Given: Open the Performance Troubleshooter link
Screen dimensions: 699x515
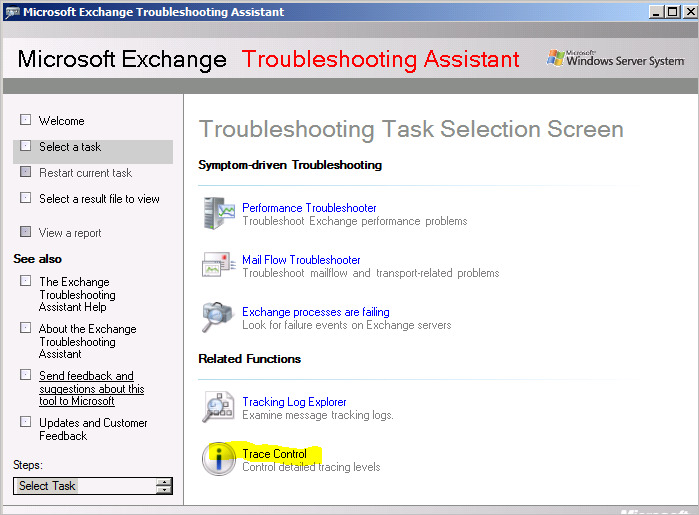Looking at the screenshot, I should [309, 208].
